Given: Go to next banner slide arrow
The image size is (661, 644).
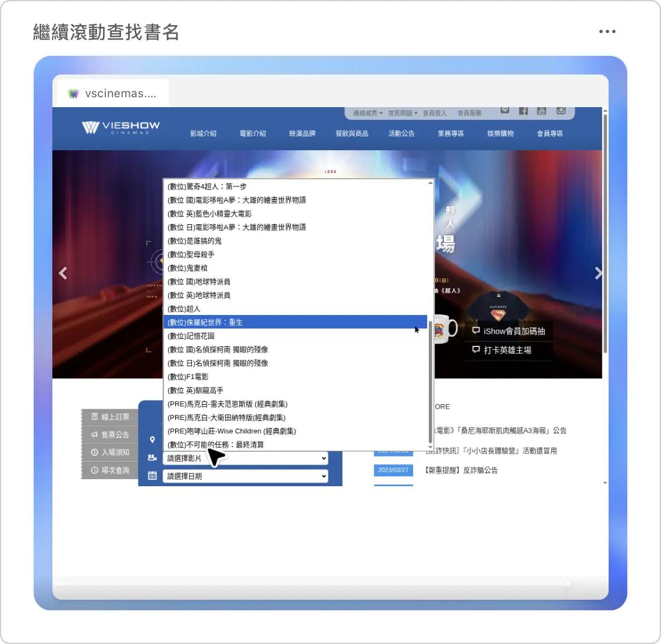Looking at the screenshot, I should (x=598, y=273).
